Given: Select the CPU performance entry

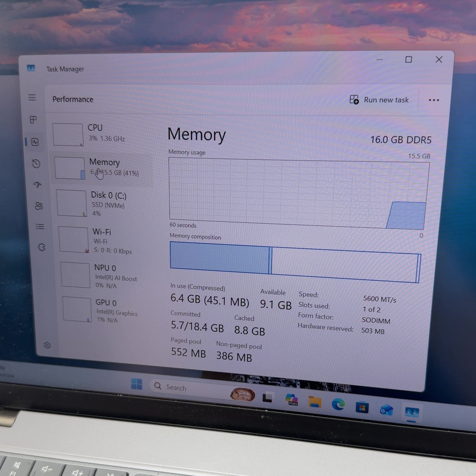Looking at the screenshot, I should (x=101, y=134).
